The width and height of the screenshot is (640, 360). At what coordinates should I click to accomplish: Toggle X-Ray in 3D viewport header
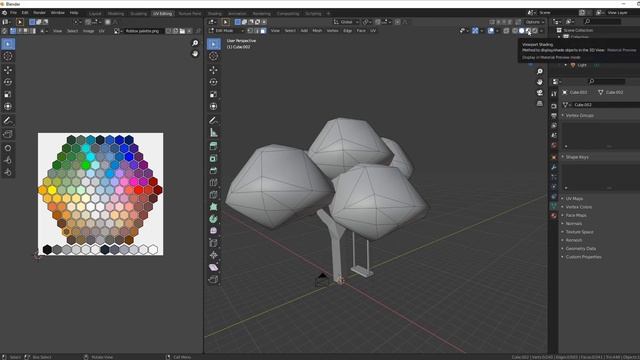506,31
